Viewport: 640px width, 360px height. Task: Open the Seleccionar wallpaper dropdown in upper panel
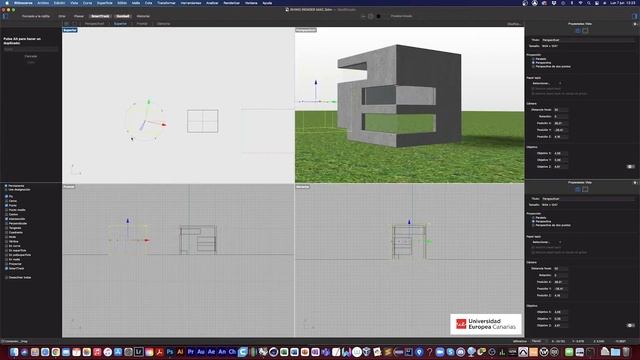click(x=547, y=83)
